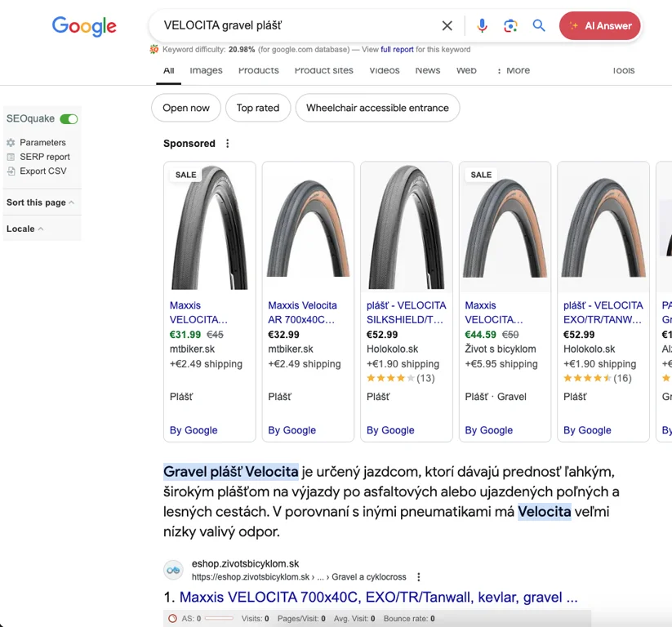The height and width of the screenshot is (627, 672).
Task: Click the magnifying glass search icon
Action: click(539, 26)
